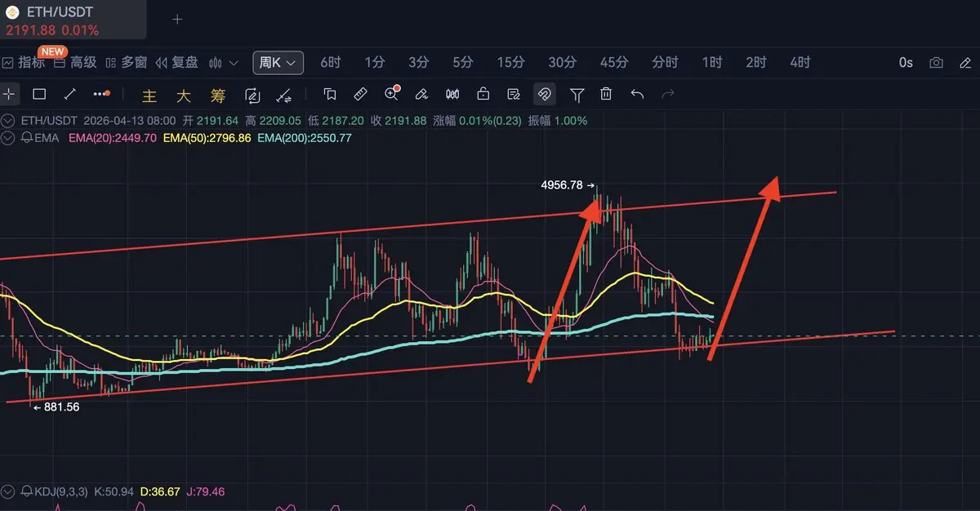
Task: Collapse the ETH/USDT price info row
Action: coord(7,121)
